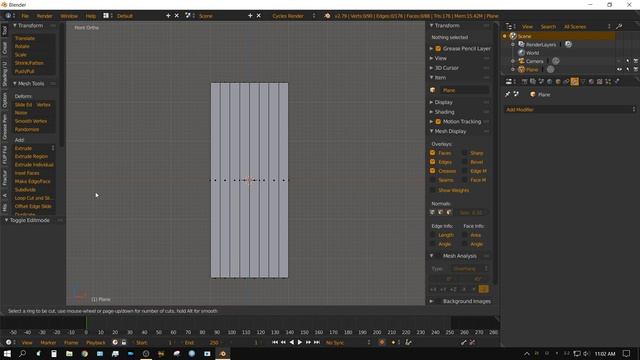Image resolution: width=640 pixels, height=360 pixels.
Task: Open the Windows notification center
Action: [x=627, y=353]
